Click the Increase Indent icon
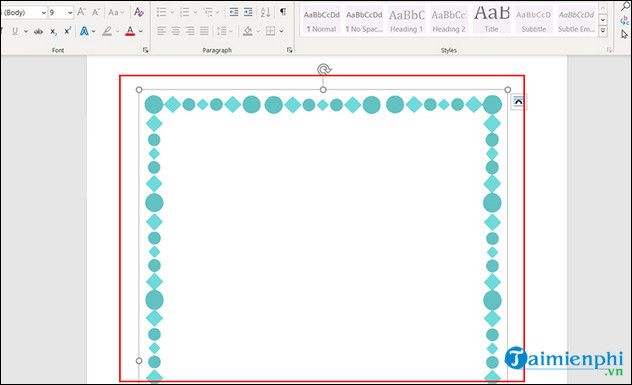 [248, 12]
